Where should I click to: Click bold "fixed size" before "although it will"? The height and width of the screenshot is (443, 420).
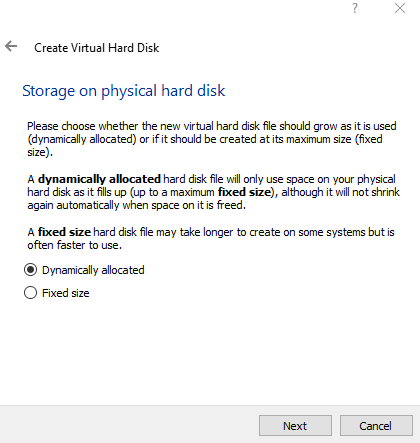tap(244, 192)
